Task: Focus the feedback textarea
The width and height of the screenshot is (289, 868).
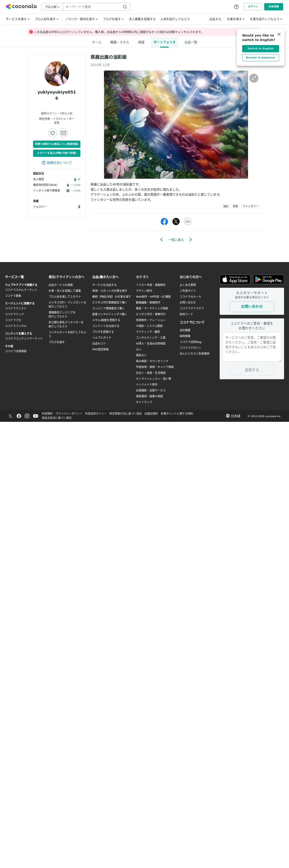Action: coord(252,347)
